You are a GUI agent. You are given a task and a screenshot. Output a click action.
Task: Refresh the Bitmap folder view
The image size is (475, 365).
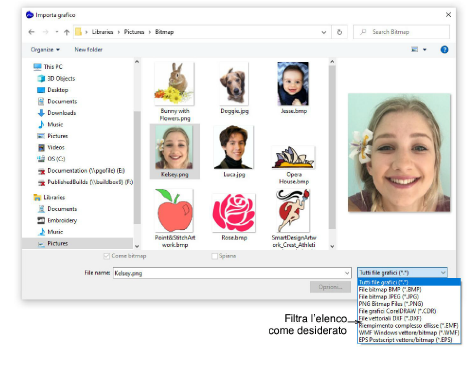[x=339, y=32]
